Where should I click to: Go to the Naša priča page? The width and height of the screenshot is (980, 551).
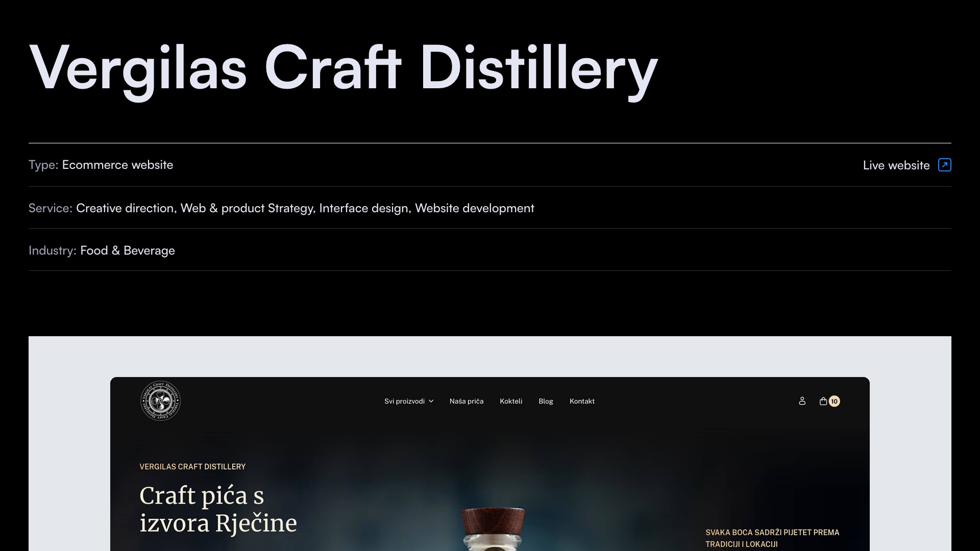467,401
